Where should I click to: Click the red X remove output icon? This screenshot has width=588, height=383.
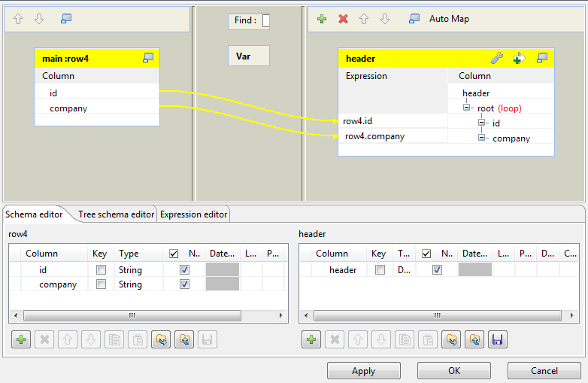(x=343, y=19)
